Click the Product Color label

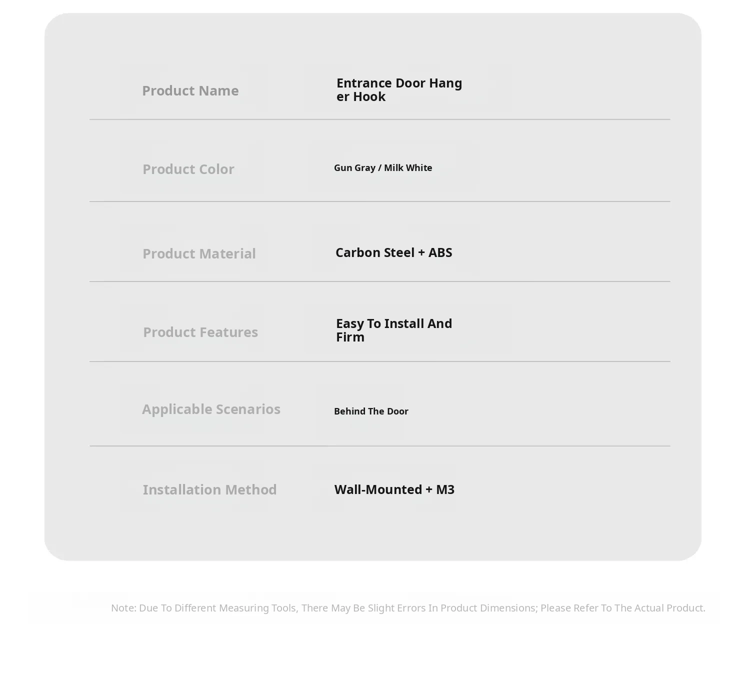188,169
